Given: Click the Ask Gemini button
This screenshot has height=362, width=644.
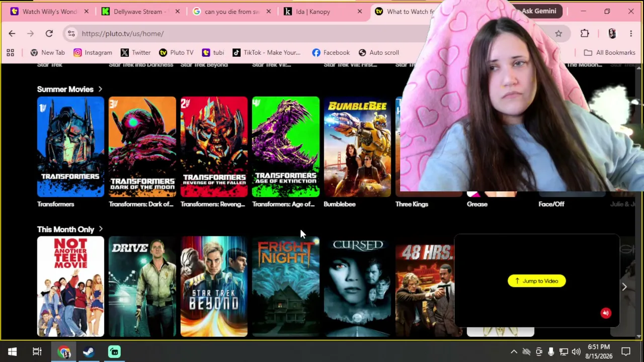Looking at the screenshot, I should point(538,11).
